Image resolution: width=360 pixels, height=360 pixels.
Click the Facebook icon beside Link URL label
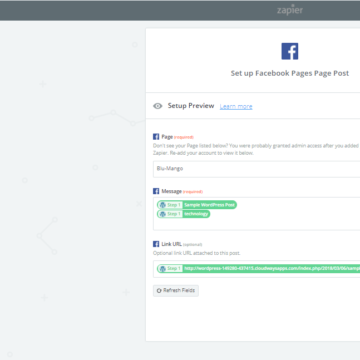156,244
